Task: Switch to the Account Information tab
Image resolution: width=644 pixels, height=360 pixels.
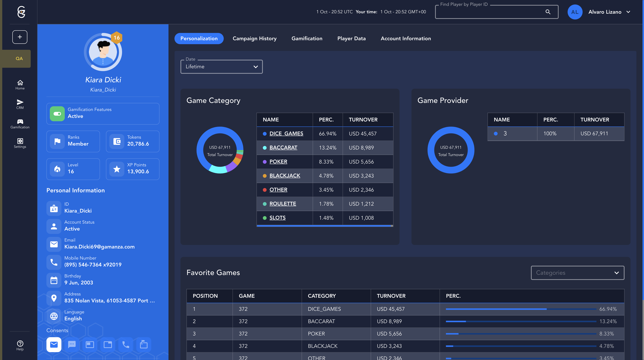Action: click(x=405, y=39)
